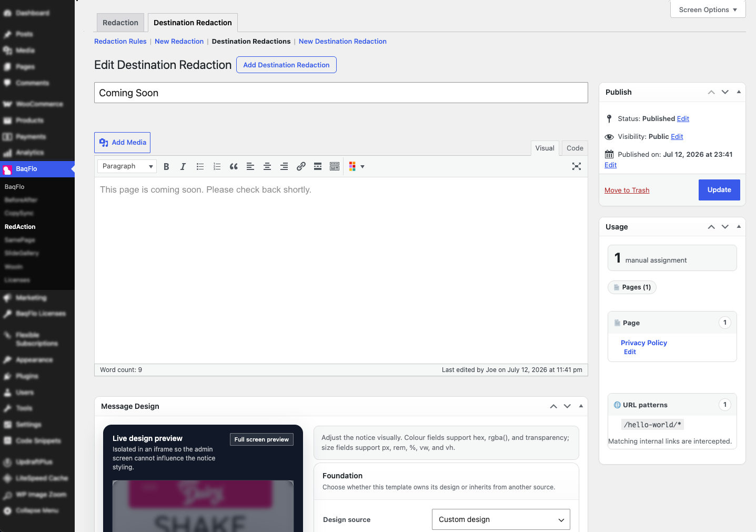Focus the Coming Soon title field
This screenshot has height=532, width=756.
(x=341, y=93)
